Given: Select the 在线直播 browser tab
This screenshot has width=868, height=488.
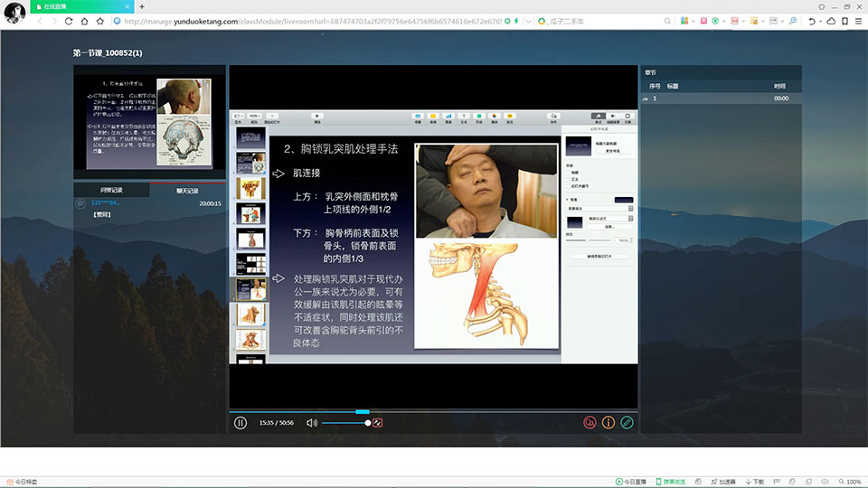Looking at the screenshot, I should point(80,6).
